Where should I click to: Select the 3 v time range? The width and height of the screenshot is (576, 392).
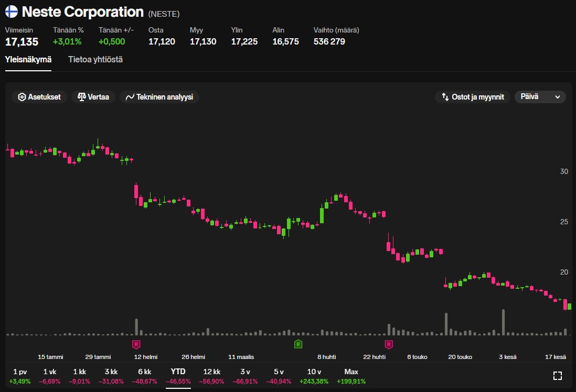click(x=245, y=376)
